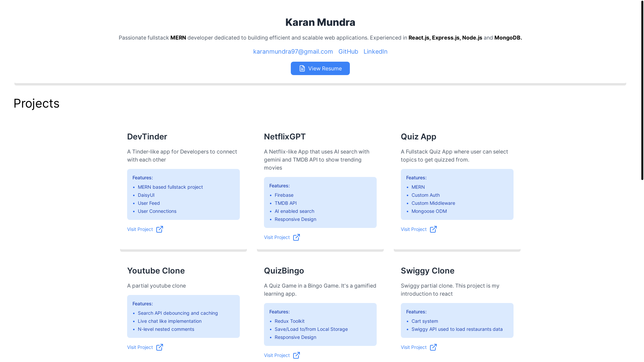Click 'Responsive Design' under NetflixGPT
The image size is (644, 362).
point(296,219)
